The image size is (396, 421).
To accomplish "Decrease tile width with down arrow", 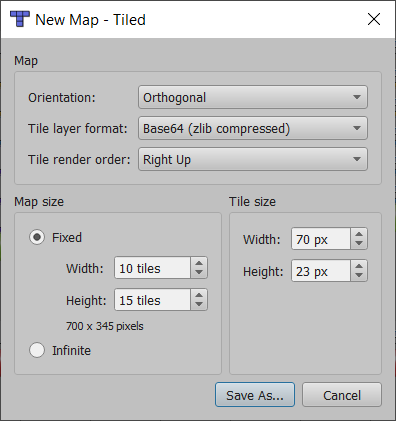I will click(359, 244).
